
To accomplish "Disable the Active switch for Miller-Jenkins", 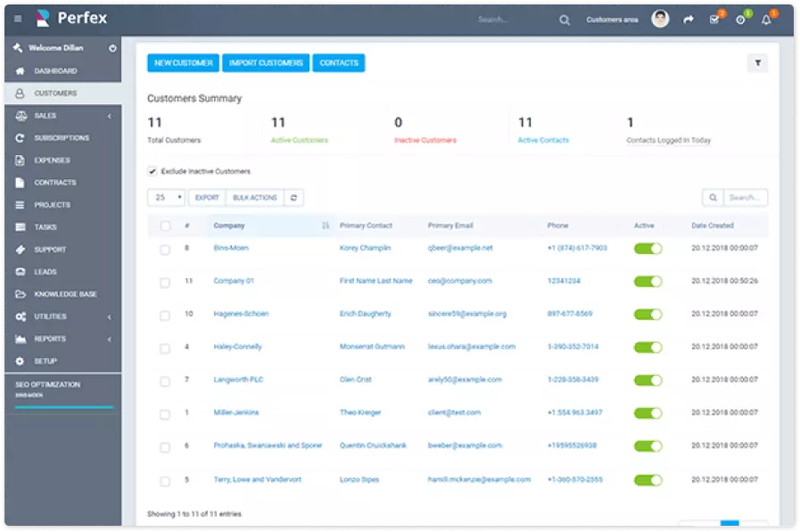I will pyautogui.click(x=648, y=413).
